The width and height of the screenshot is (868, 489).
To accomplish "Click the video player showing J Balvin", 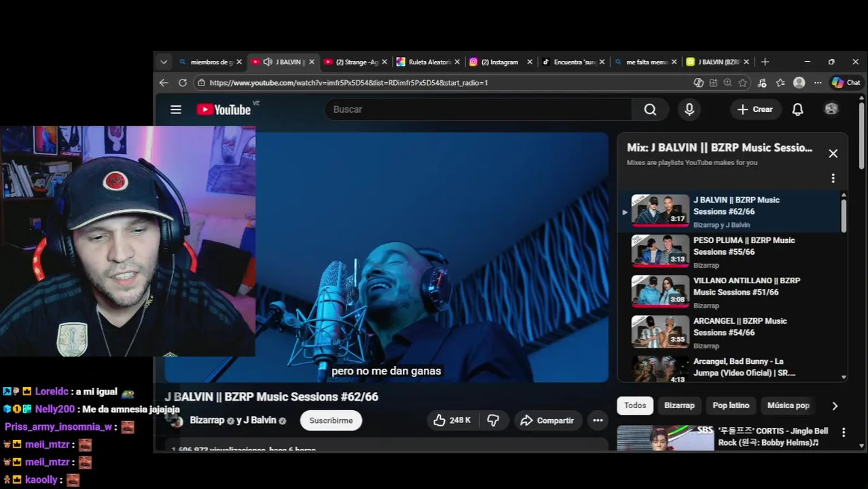I will point(432,257).
